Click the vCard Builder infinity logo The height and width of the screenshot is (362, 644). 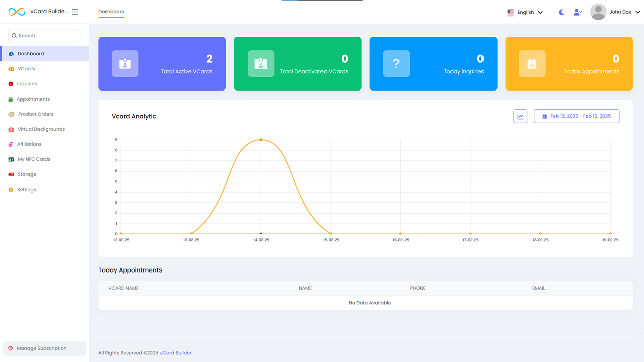click(x=17, y=12)
